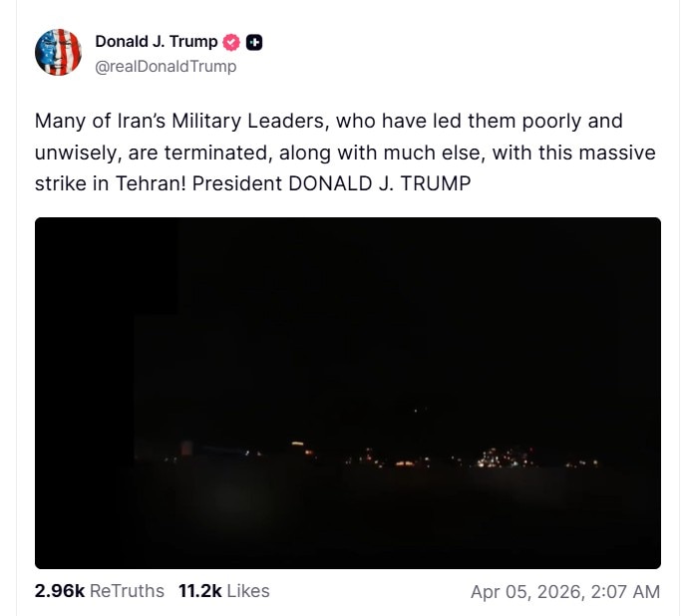683x616 pixels.
Task: Click the word Likes below the video
Action: click(x=248, y=591)
